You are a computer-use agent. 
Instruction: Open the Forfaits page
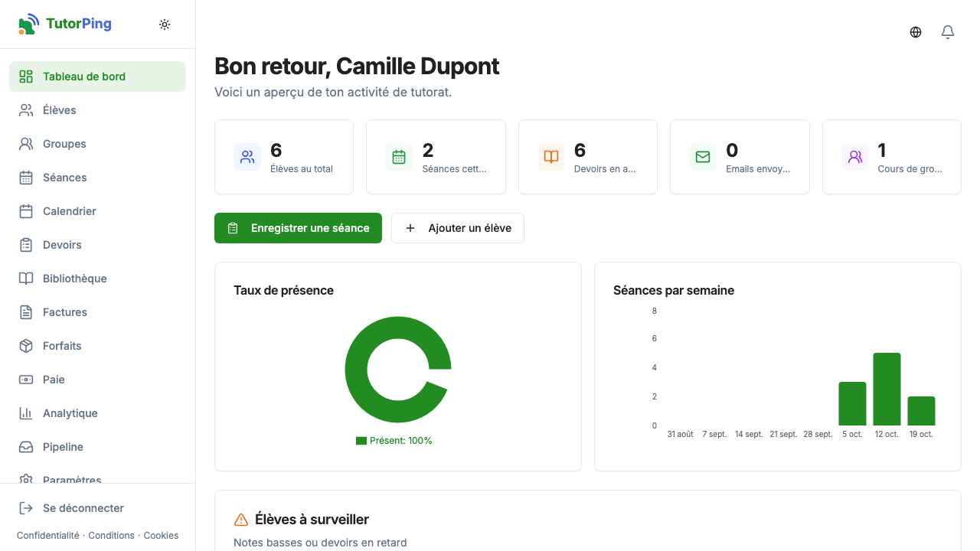coord(97,346)
